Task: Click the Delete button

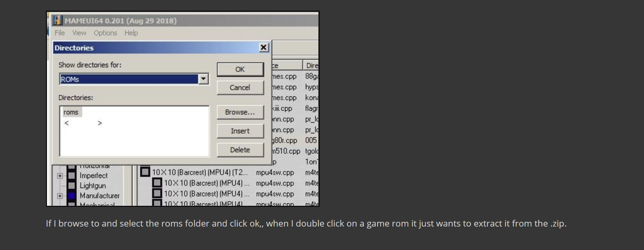Action: (x=240, y=150)
